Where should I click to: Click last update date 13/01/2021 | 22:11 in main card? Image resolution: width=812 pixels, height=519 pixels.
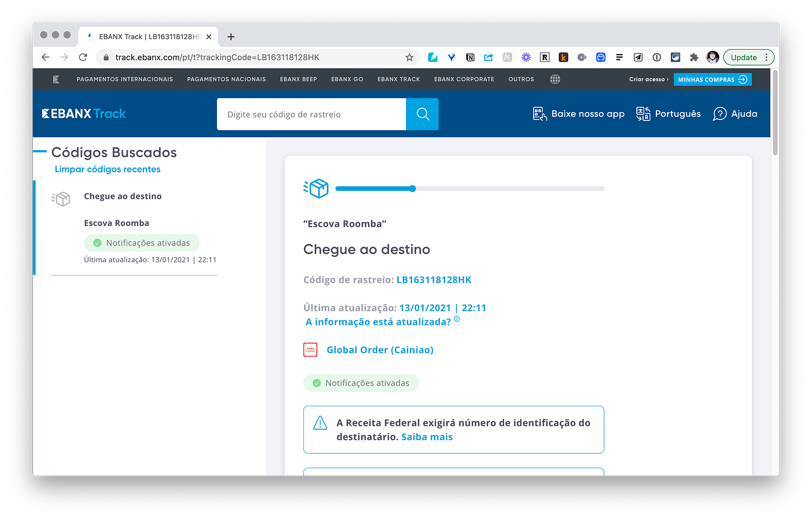[x=443, y=308]
